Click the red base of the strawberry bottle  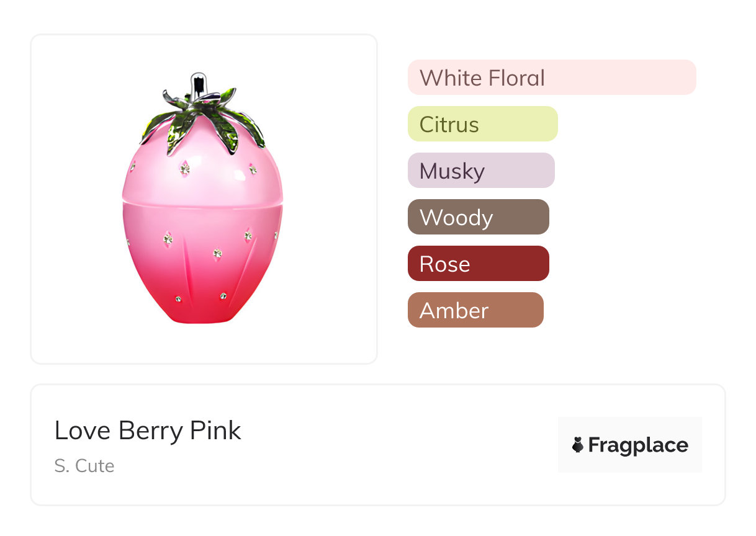[x=202, y=307]
